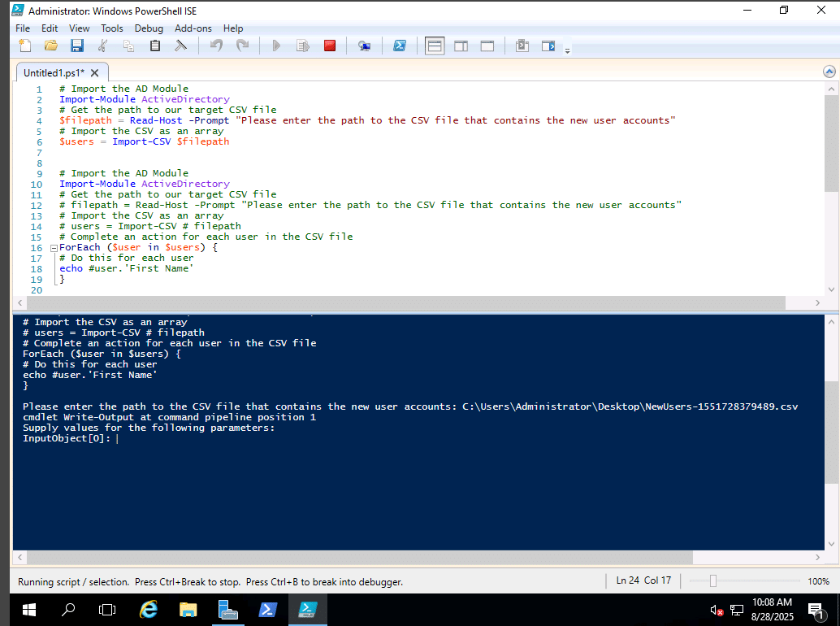Screen dimensions: 840x626
Task: Launch PowerShell.exe from the toolbar
Action: coord(400,46)
